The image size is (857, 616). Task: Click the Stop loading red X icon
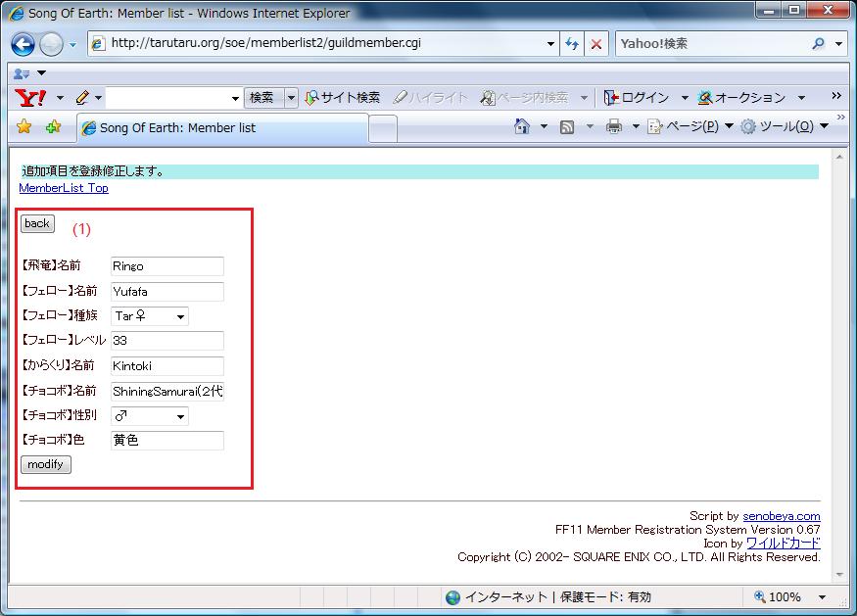click(595, 44)
